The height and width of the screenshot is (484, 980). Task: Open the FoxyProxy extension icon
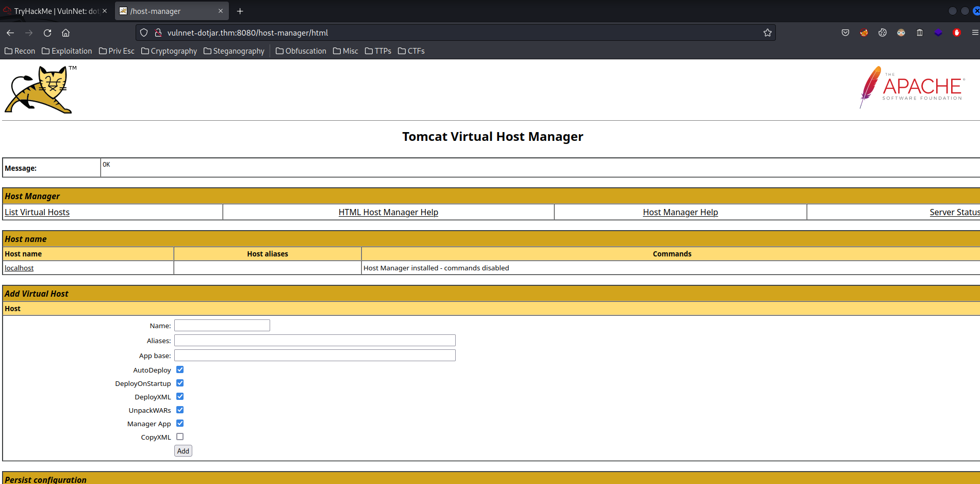coord(864,33)
